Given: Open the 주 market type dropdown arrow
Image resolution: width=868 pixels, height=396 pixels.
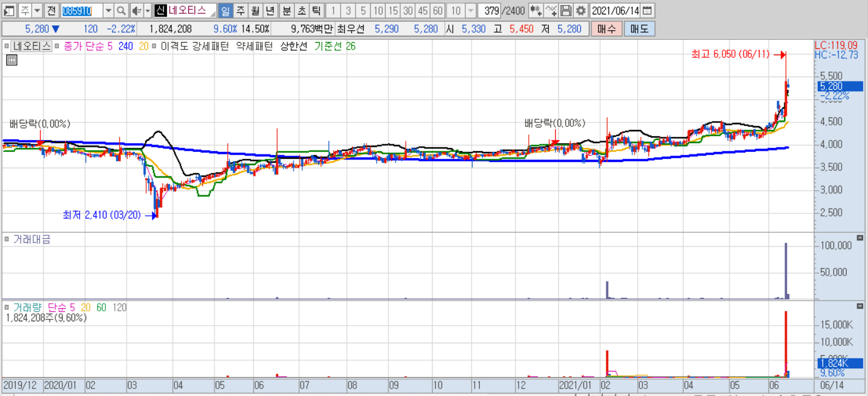Looking at the screenshot, I should click(x=37, y=11).
